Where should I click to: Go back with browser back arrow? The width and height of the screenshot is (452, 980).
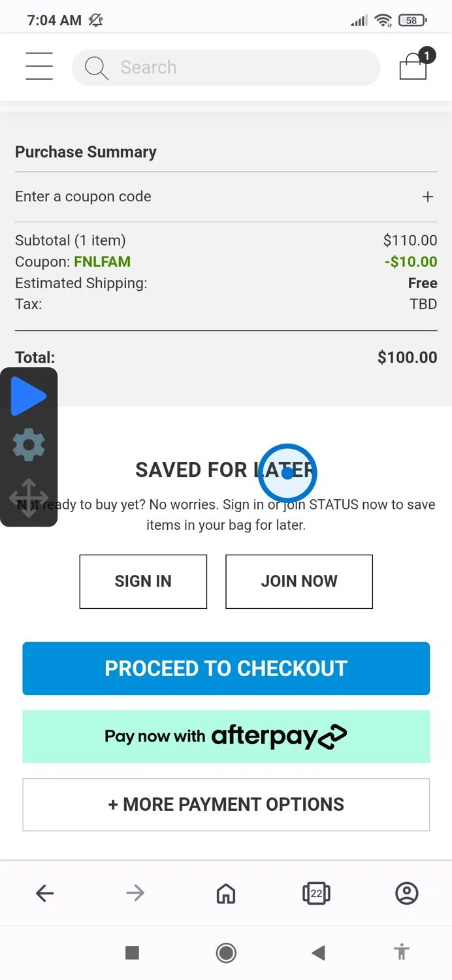(x=44, y=893)
